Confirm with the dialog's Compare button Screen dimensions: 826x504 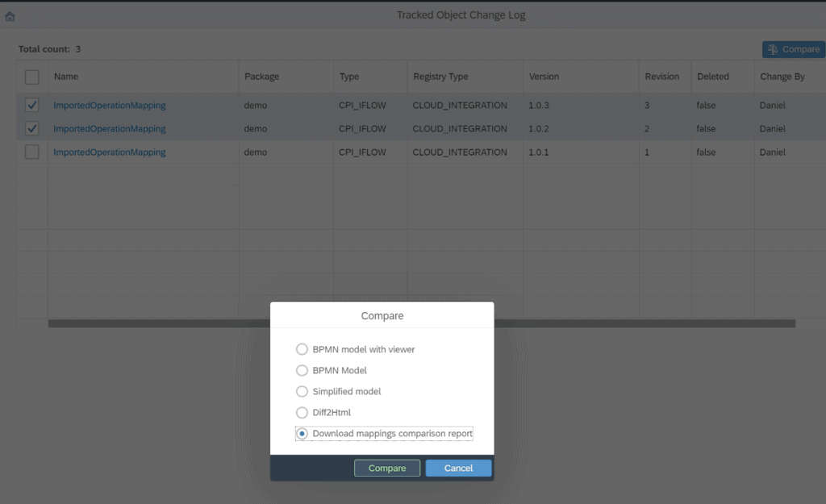pyautogui.click(x=387, y=468)
